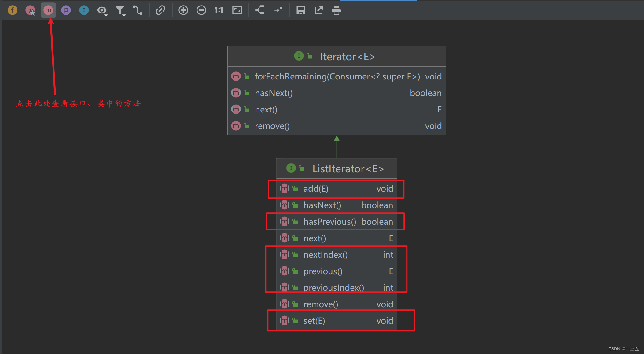Click the boolean return type of hasPrevious()
The width and height of the screenshot is (644, 354).
(377, 222)
